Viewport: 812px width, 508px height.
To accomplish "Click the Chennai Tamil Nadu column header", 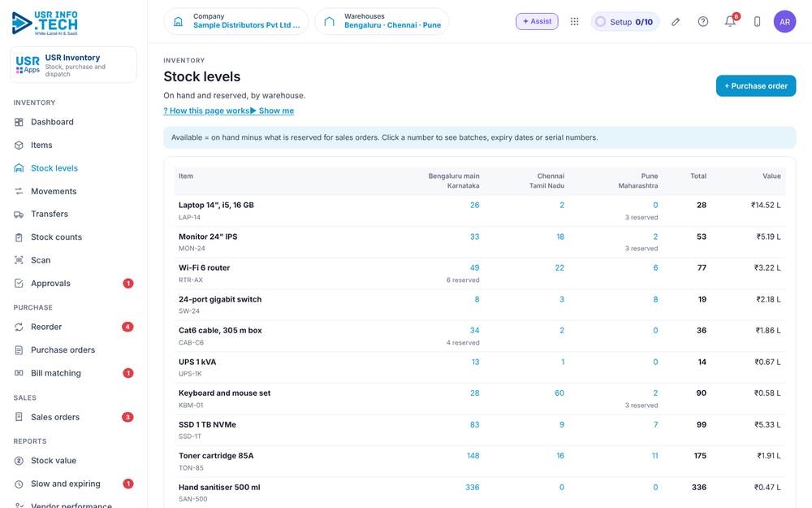I will point(546,181).
